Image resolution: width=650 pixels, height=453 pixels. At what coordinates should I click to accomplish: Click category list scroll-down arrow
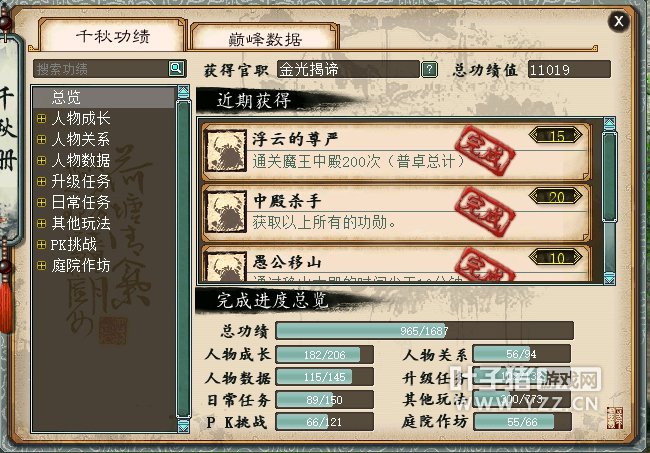click(183, 426)
